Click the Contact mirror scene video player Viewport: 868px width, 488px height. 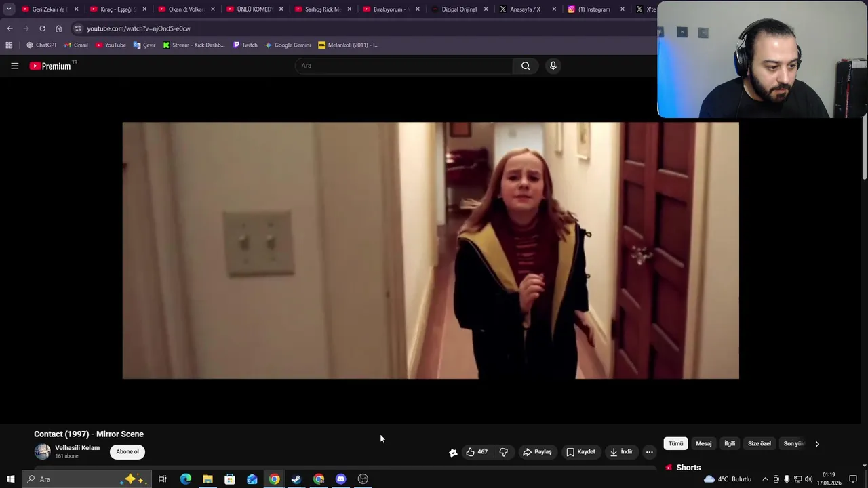pyautogui.click(x=431, y=250)
